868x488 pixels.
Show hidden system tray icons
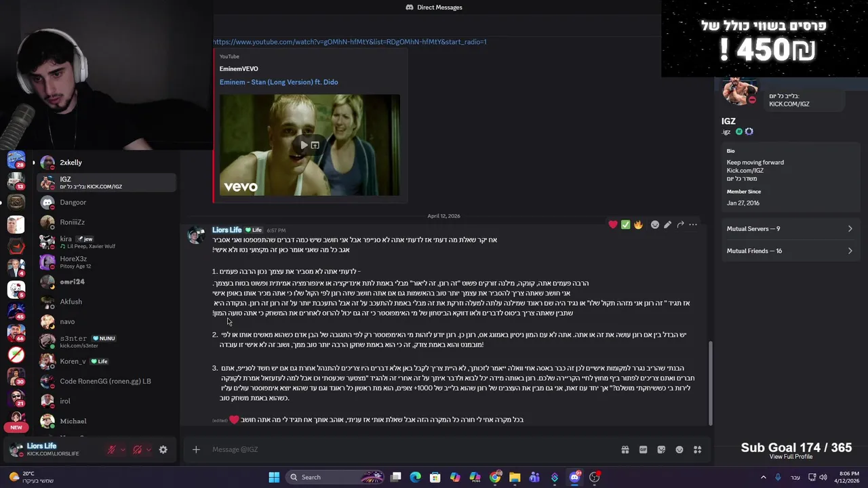click(x=764, y=477)
